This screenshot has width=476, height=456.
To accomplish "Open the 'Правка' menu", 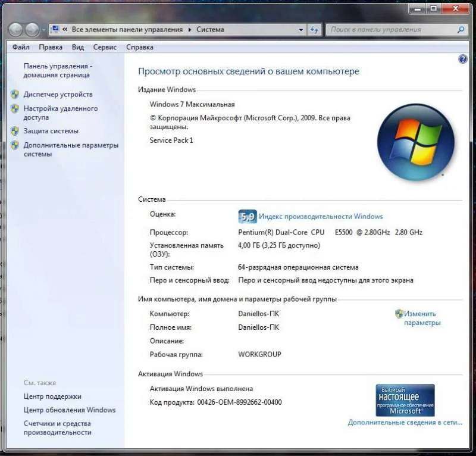I will (51, 47).
